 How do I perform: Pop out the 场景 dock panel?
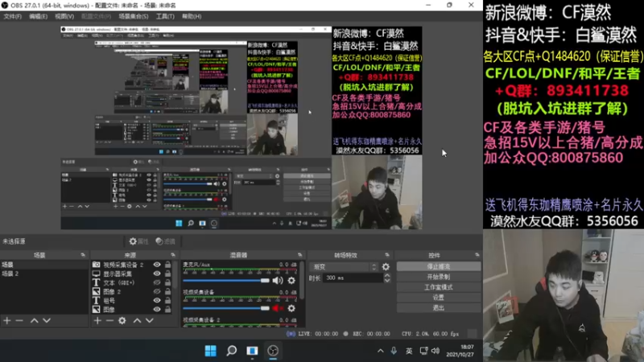83,255
